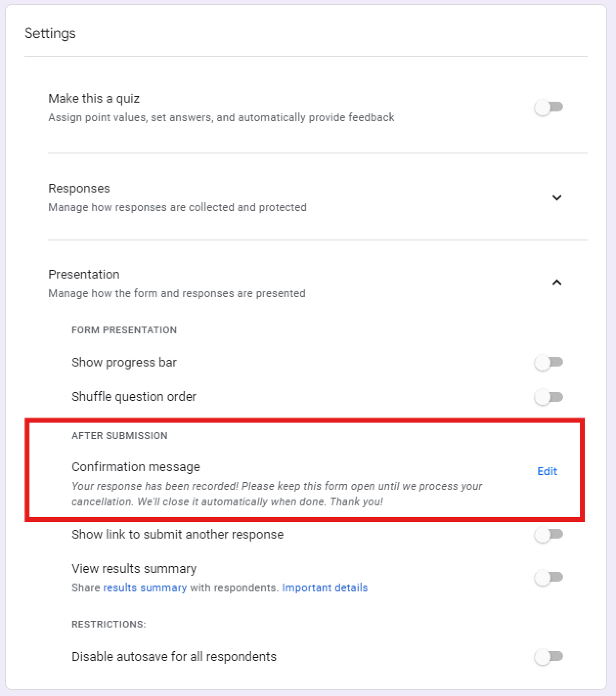
Task: Turn on Shuffle question order
Action: click(x=549, y=397)
